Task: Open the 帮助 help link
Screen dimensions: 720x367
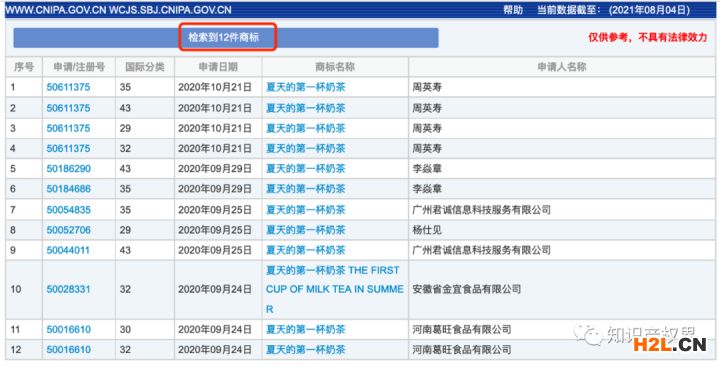Action: tap(513, 10)
